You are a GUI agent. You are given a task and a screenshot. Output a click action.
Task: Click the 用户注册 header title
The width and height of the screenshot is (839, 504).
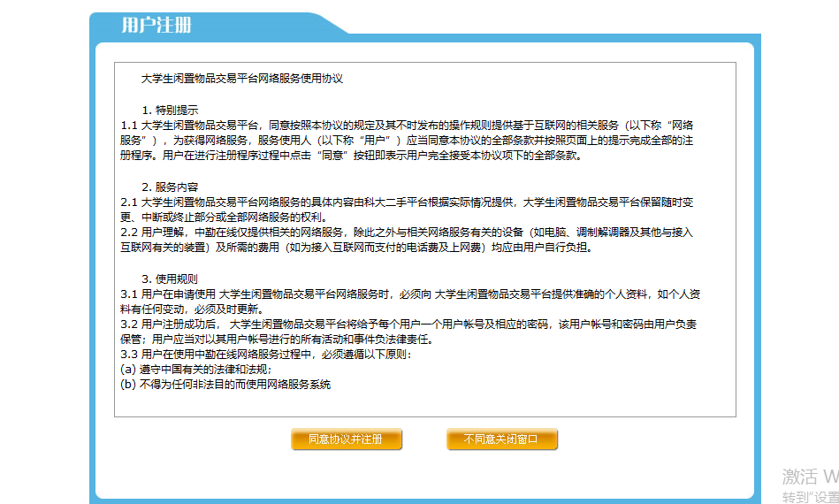coord(156,25)
